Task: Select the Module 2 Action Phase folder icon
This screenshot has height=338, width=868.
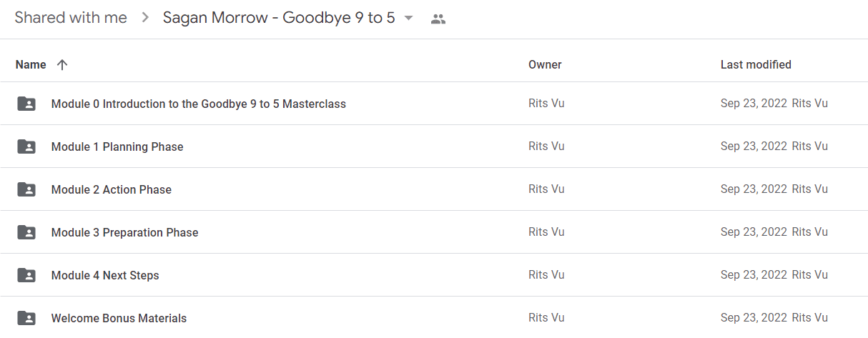Action: click(x=26, y=189)
